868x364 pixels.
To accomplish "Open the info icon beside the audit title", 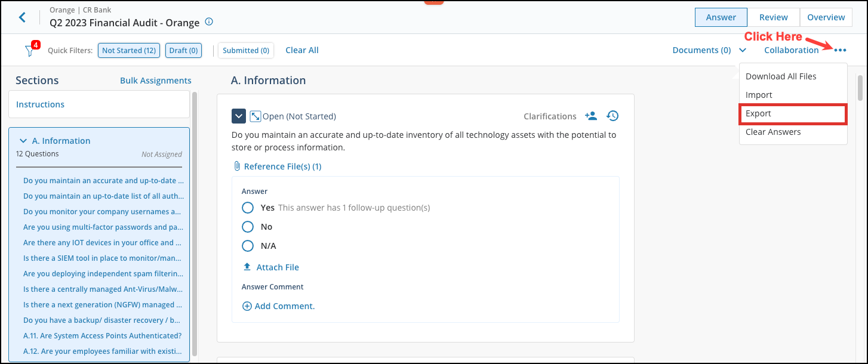I will pos(209,22).
